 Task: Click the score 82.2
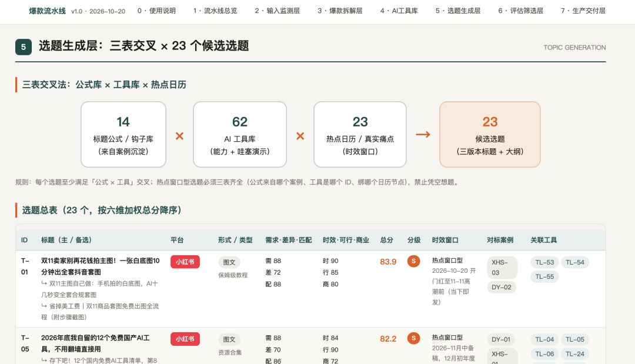pos(388,339)
